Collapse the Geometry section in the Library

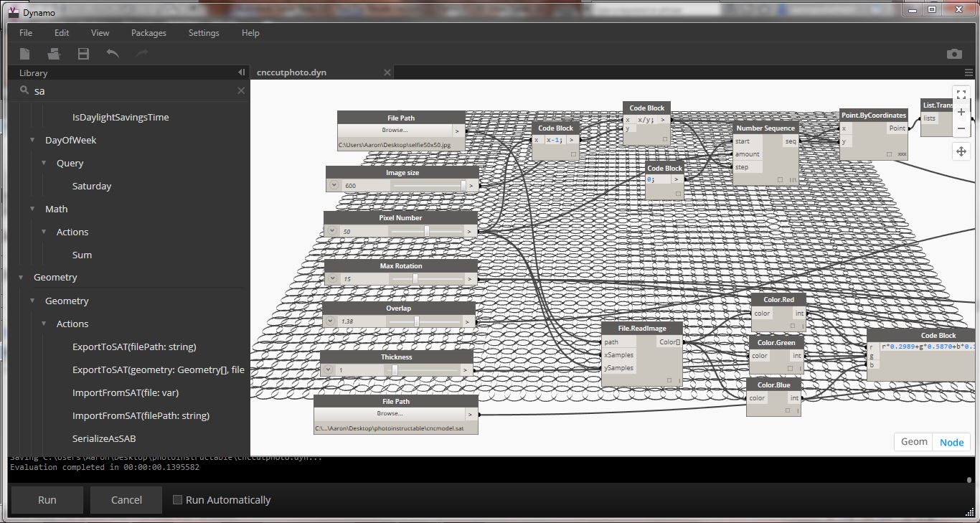21,277
